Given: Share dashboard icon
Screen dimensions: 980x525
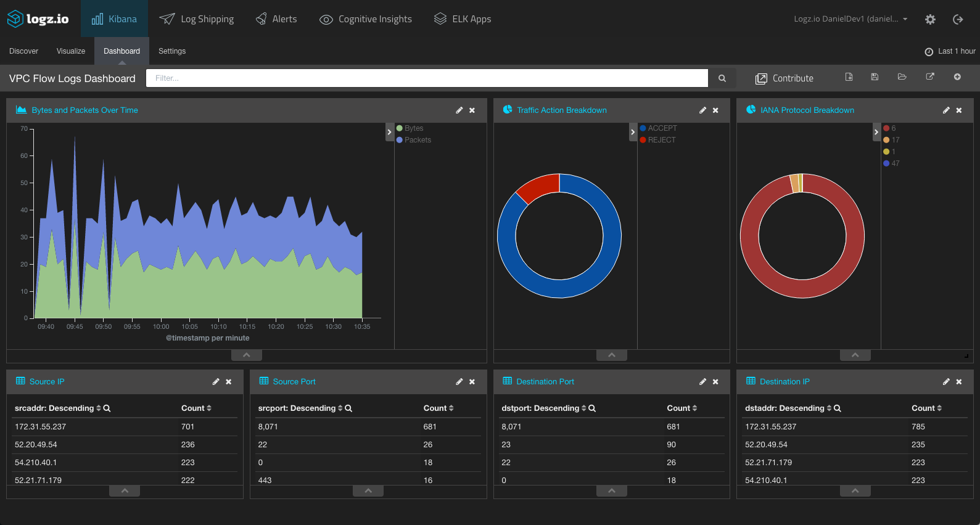Looking at the screenshot, I should click(x=930, y=77).
